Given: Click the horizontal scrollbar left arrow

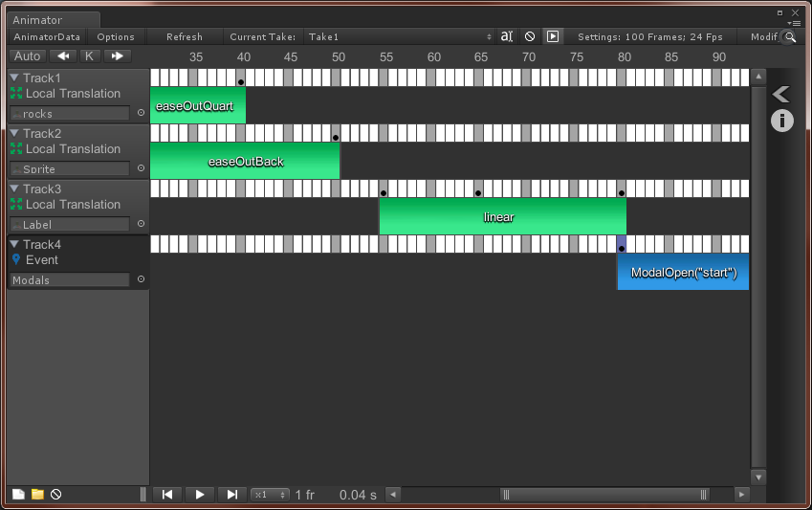Looking at the screenshot, I should point(393,495).
